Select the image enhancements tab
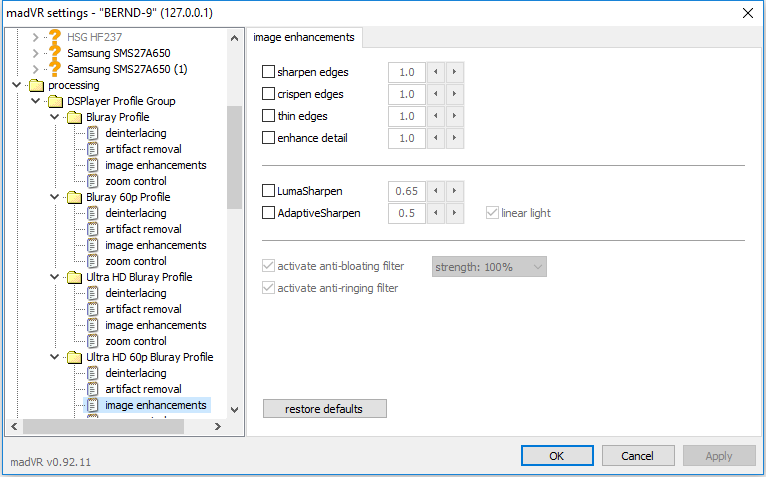This screenshot has width=766, height=477. coord(304,37)
